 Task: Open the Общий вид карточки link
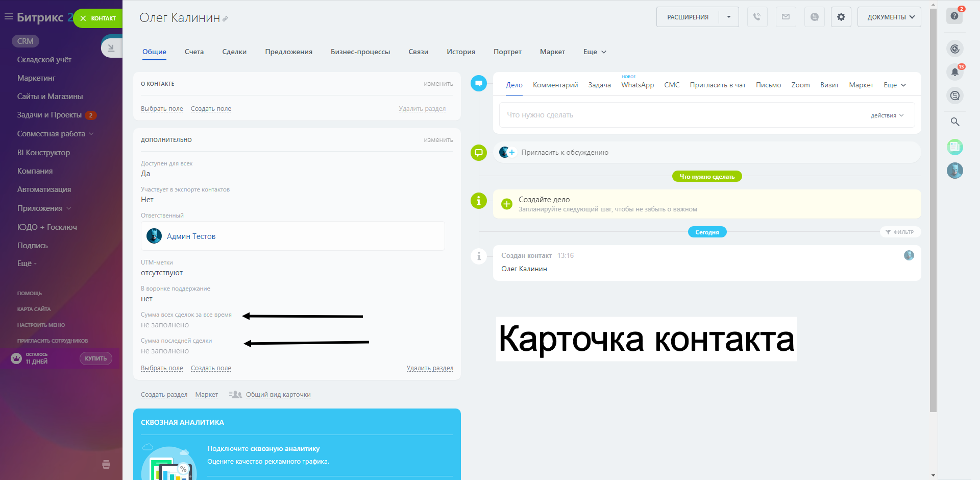click(x=278, y=395)
